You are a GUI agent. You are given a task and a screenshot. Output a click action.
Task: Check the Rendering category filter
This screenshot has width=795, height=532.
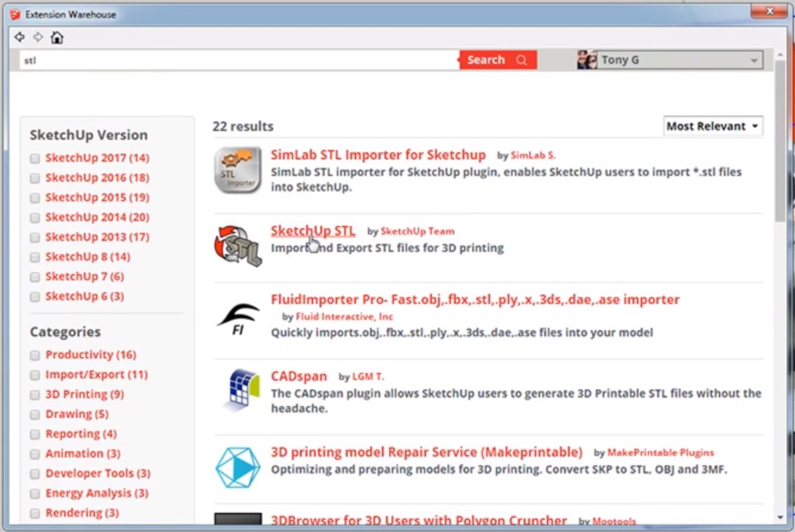click(x=35, y=513)
